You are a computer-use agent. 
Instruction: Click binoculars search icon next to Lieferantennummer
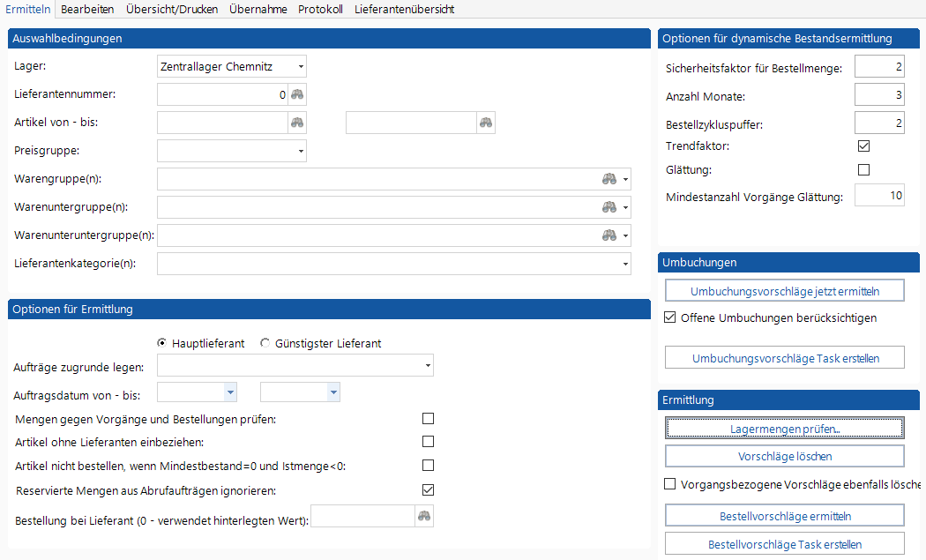(x=297, y=94)
